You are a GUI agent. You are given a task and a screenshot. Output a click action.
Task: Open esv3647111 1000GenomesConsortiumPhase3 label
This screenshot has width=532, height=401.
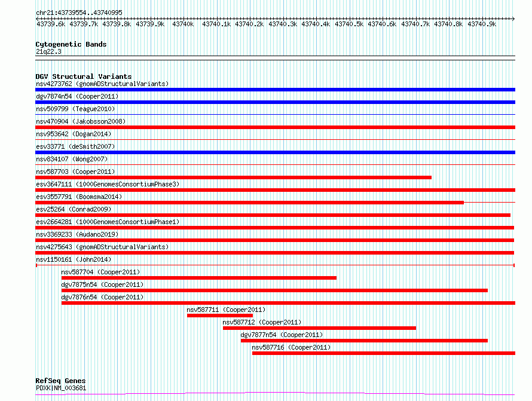pyautogui.click(x=108, y=184)
